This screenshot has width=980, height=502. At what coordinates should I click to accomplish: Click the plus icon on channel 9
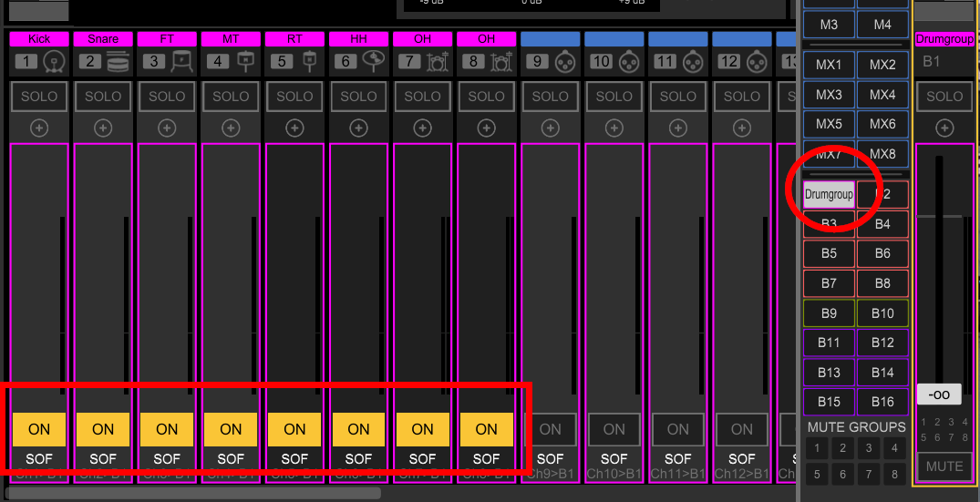pos(550,128)
